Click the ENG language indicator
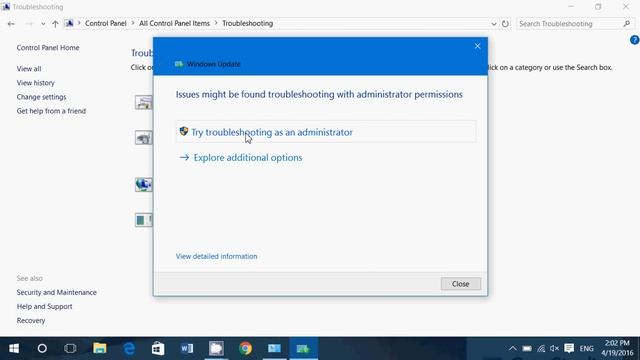Image resolution: width=640 pixels, height=360 pixels. [587, 349]
